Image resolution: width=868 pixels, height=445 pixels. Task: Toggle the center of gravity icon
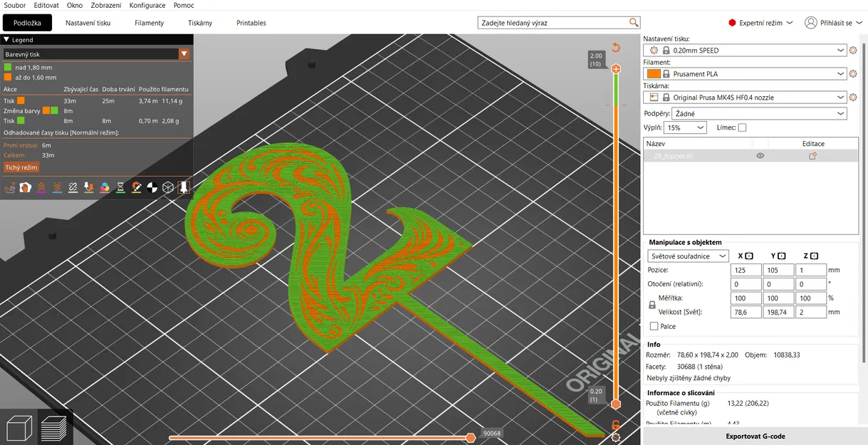click(151, 187)
